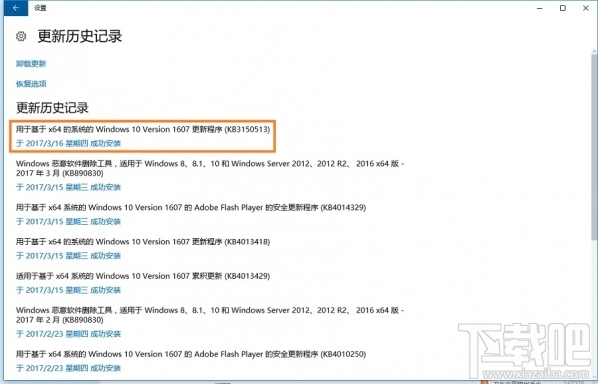The image size is (598, 384).
Task: Minimize the Settings window
Action: coord(540,8)
